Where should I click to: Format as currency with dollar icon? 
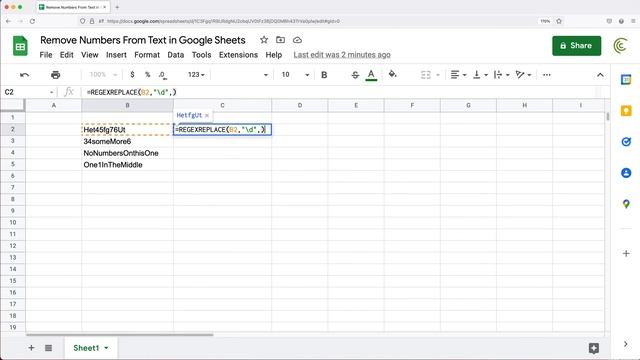(x=132, y=75)
